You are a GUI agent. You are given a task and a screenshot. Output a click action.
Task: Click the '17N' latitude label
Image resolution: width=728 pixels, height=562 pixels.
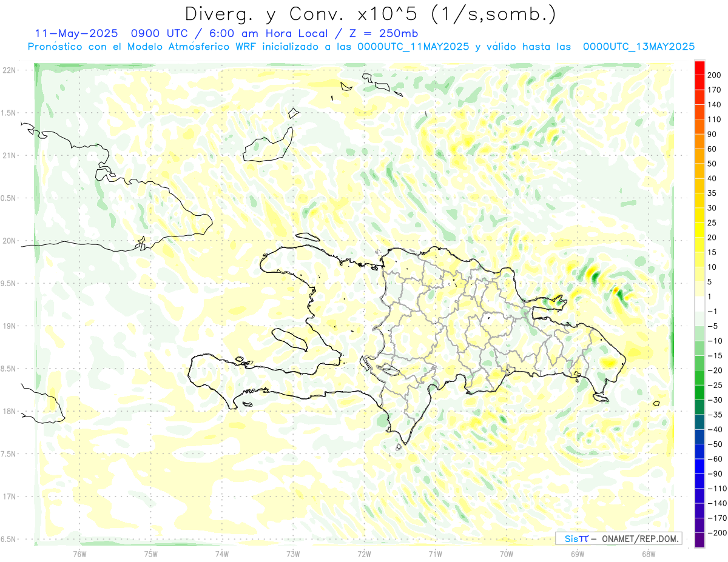pyautogui.click(x=9, y=497)
